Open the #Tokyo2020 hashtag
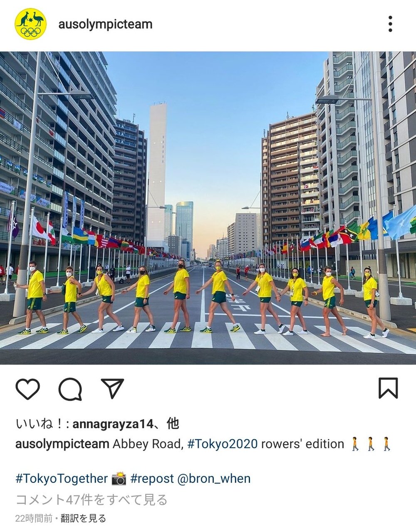This screenshot has height=532, width=416. [x=223, y=444]
